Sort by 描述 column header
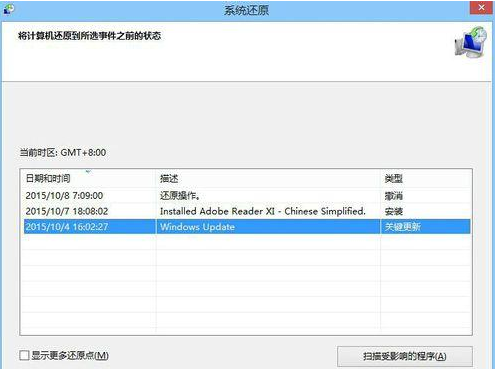The image size is (495, 369). [268, 178]
